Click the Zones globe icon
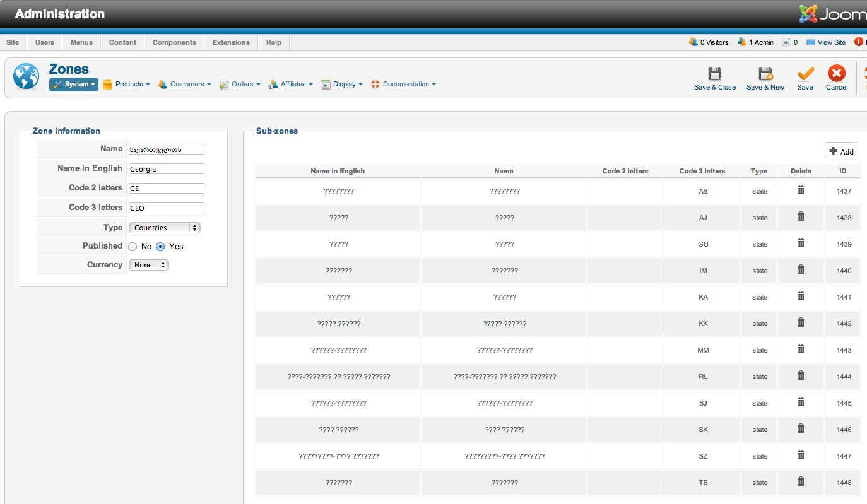Viewport: 867px width, 504px height. click(26, 76)
